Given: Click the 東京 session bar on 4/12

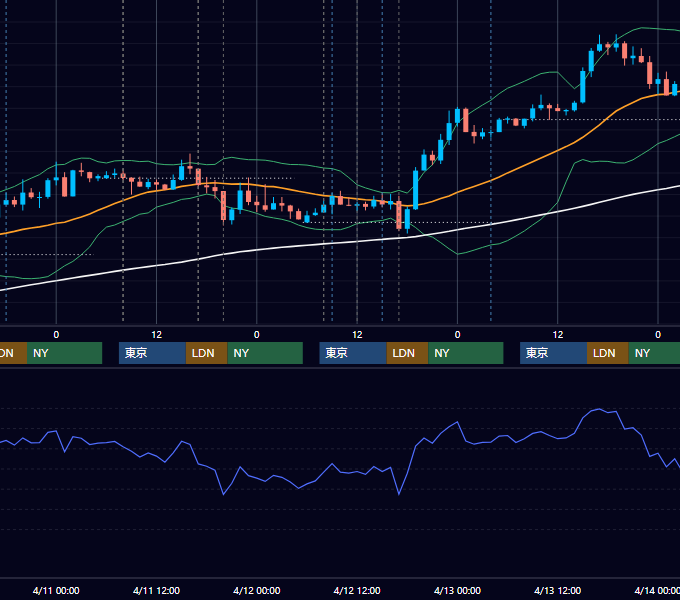Looking at the screenshot, I should pyautogui.click(x=353, y=353).
